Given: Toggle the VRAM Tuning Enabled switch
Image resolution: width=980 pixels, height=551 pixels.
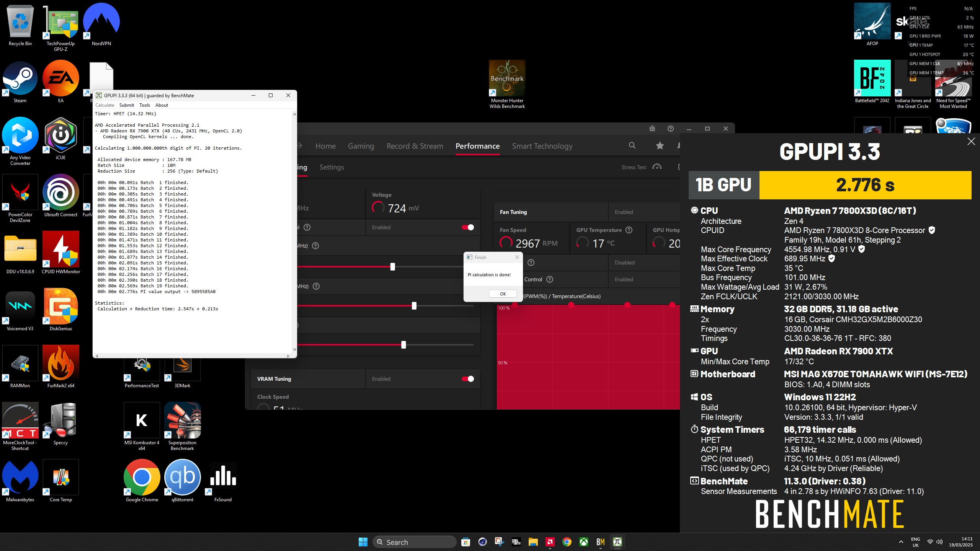Looking at the screenshot, I should pyautogui.click(x=468, y=379).
